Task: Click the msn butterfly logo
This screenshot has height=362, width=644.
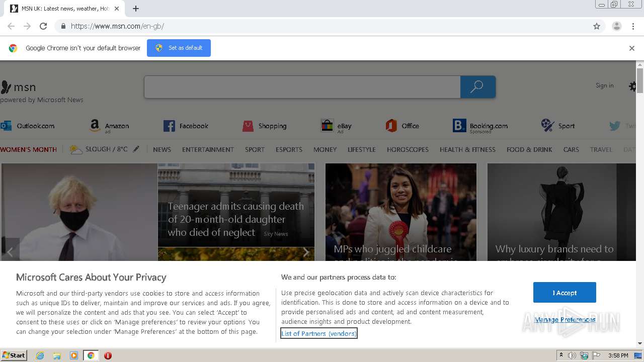Action: click(18, 87)
